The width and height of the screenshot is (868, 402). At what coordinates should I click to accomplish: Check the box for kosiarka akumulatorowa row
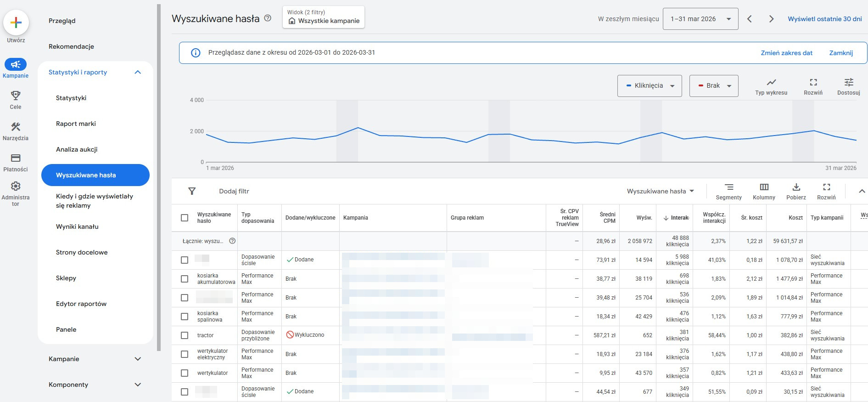coord(185,279)
